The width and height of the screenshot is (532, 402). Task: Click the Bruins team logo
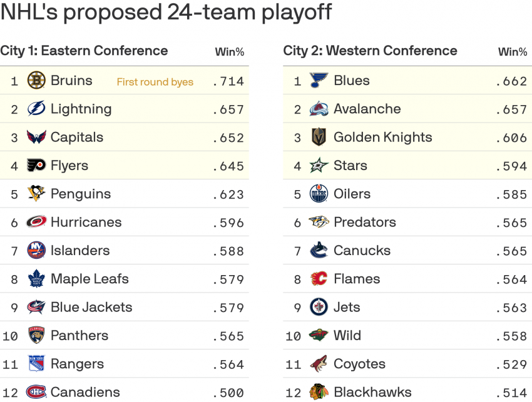(36, 81)
